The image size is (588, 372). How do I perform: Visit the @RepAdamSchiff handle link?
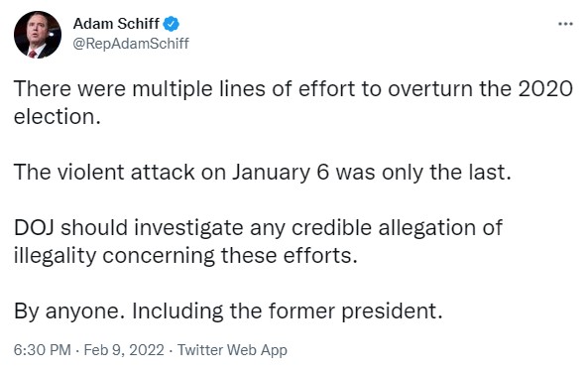(x=131, y=44)
